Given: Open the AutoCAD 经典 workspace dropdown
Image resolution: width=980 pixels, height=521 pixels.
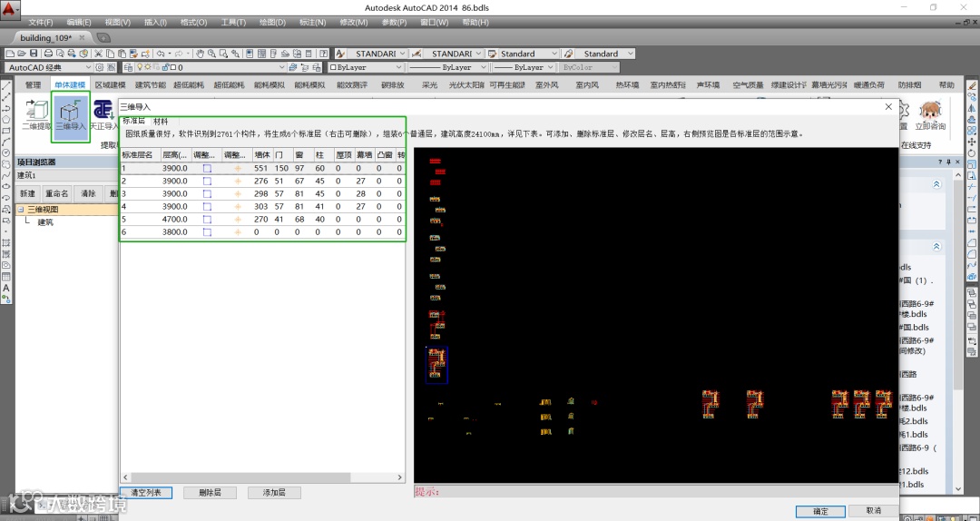Looking at the screenshot, I should [x=87, y=67].
